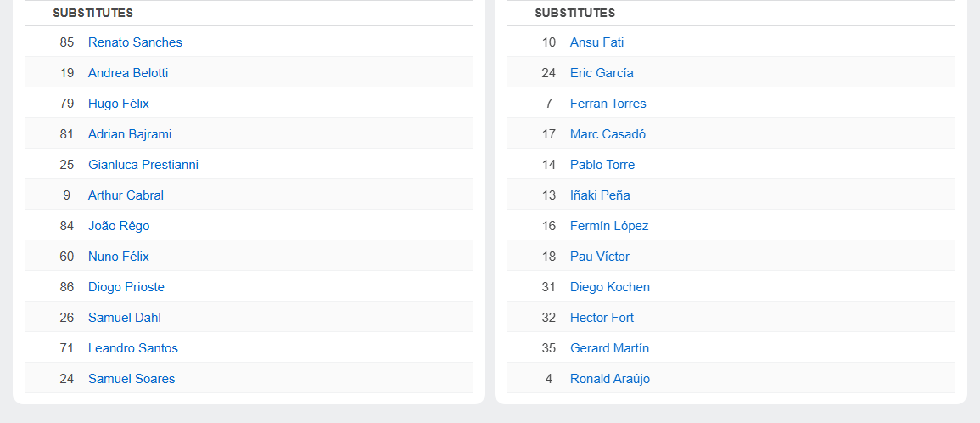Screen dimensions: 980x423
Task: Open Leandro Santos profile
Action: pos(133,348)
